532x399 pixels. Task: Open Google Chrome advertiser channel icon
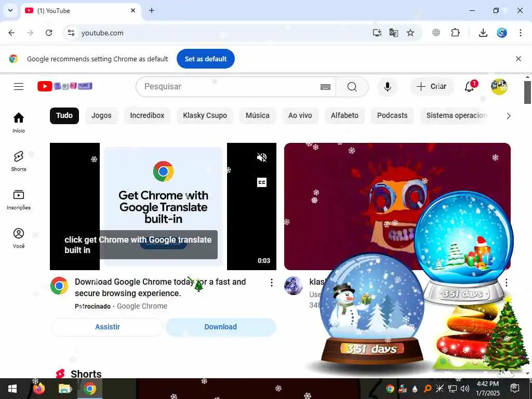[x=59, y=285]
